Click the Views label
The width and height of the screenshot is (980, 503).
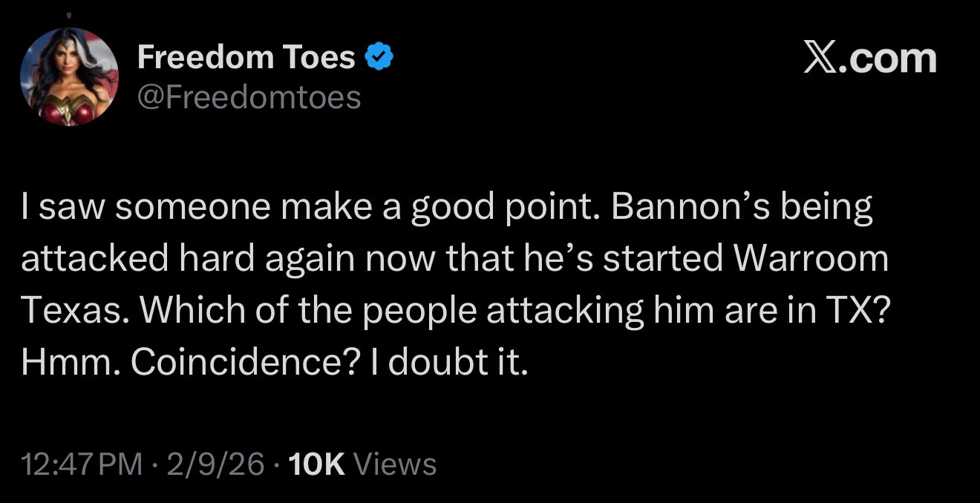(395, 464)
